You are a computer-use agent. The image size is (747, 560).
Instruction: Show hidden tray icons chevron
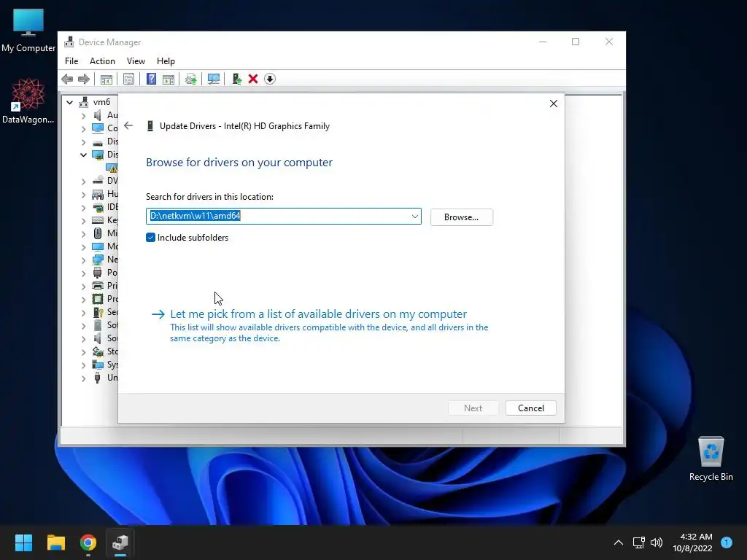619,542
